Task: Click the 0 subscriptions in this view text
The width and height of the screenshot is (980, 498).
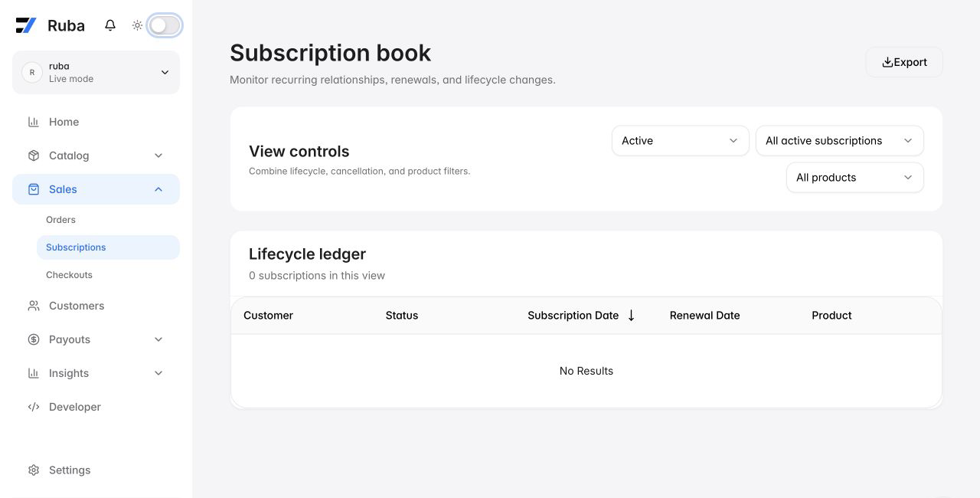Action: tap(317, 276)
